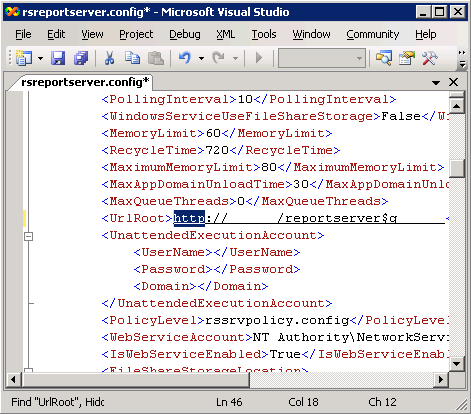Click the opening Domain tag
Image resolution: width=471 pixels, height=414 pixels.
tap(165, 286)
